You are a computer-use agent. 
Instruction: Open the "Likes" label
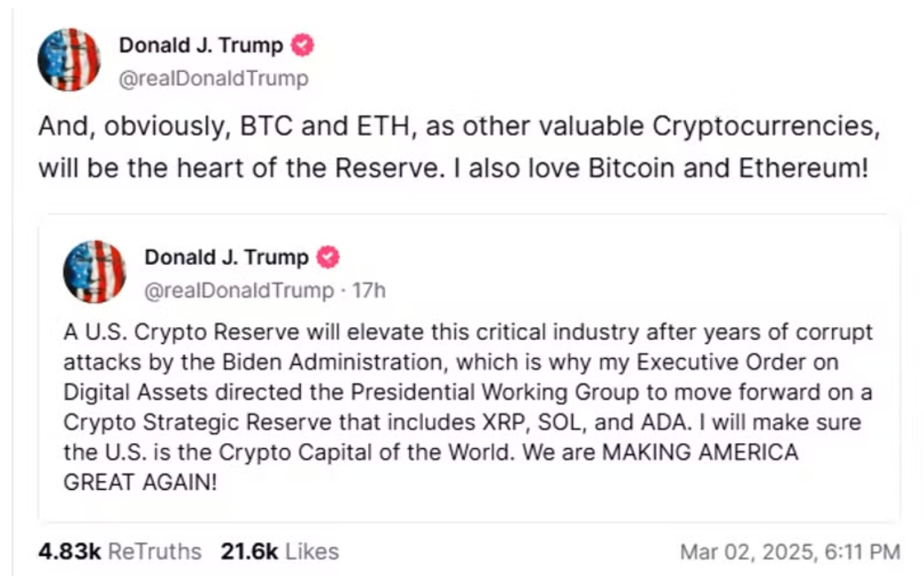[312, 551]
